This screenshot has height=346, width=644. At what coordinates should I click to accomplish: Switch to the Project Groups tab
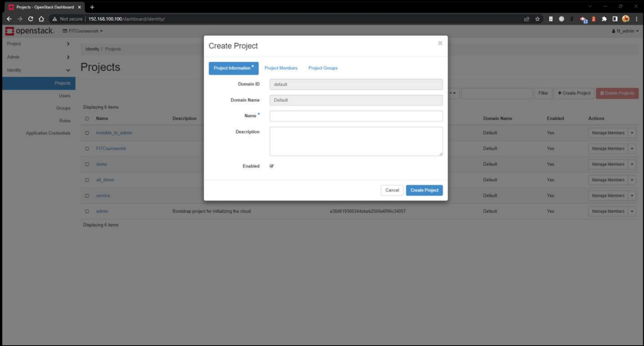323,68
